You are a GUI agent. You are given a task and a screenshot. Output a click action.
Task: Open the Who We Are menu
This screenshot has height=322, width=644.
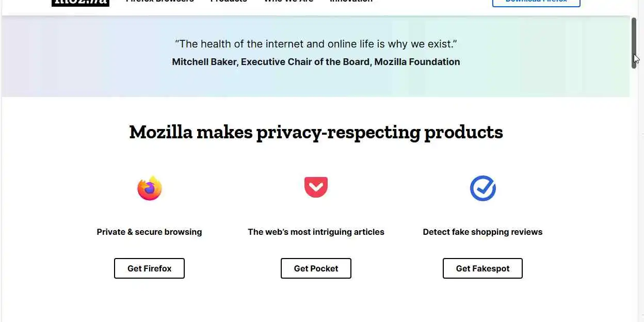(x=288, y=2)
